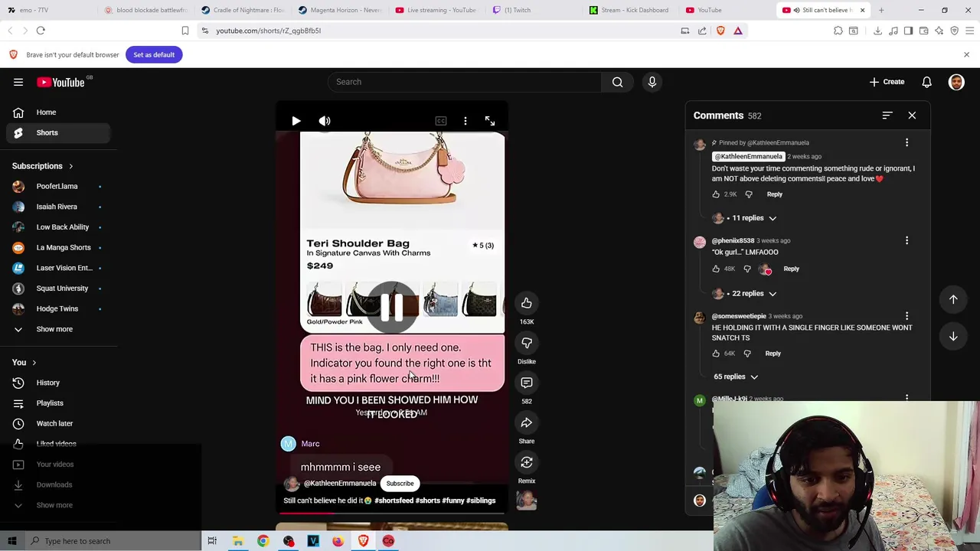This screenshot has height=551, width=980.
Task: Open the account avatar menu
Action: tap(956, 82)
